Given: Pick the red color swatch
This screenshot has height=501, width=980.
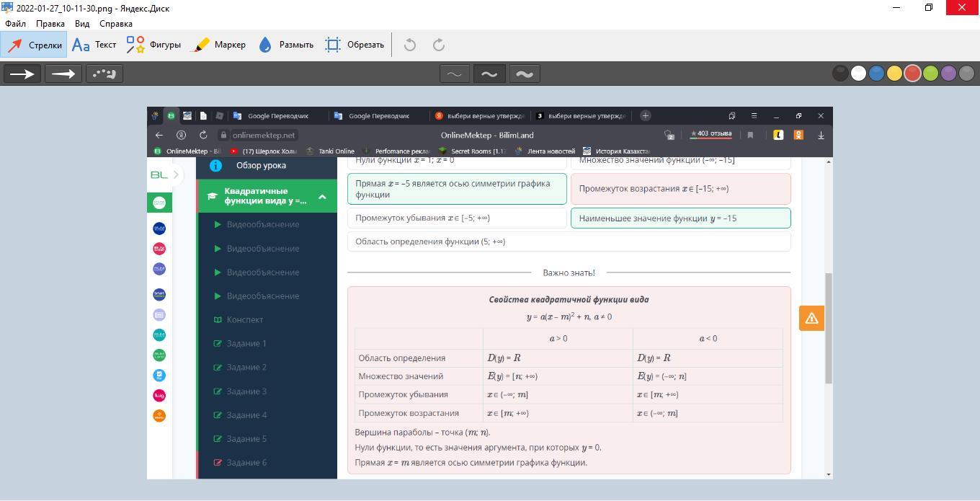Looking at the screenshot, I should (x=912, y=73).
